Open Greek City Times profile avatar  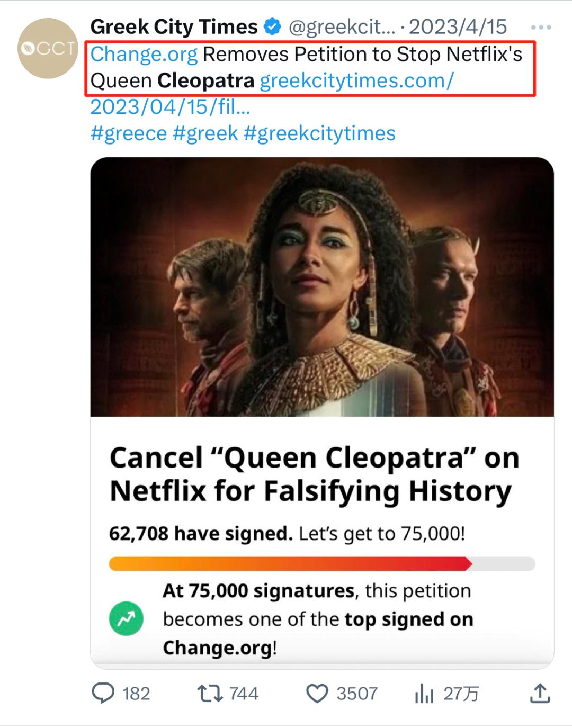(48, 48)
